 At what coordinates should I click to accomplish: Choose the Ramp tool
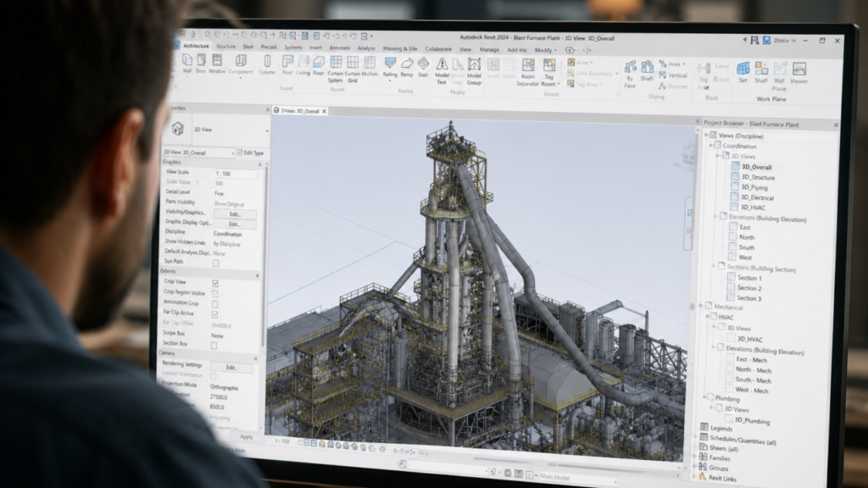point(407,67)
